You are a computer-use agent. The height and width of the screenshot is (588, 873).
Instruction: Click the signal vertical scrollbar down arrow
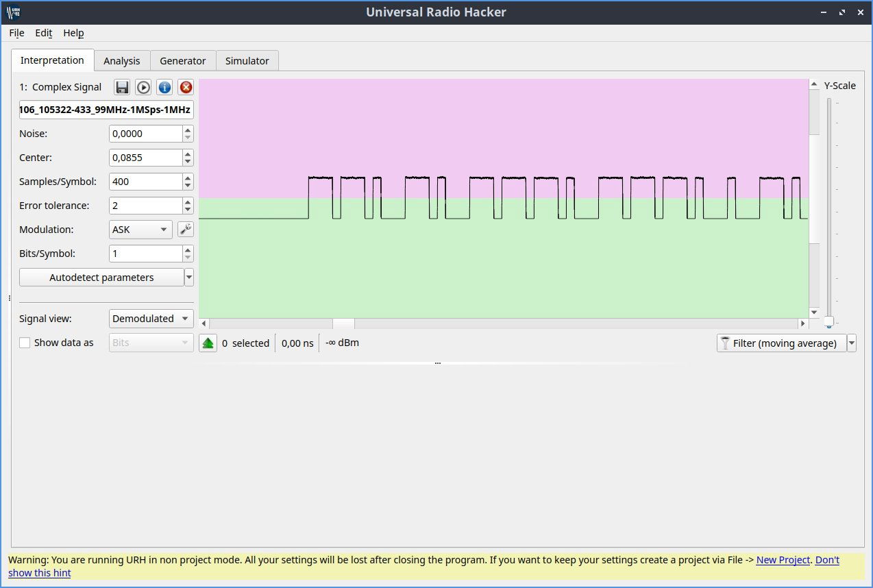click(x=814, y=313)
